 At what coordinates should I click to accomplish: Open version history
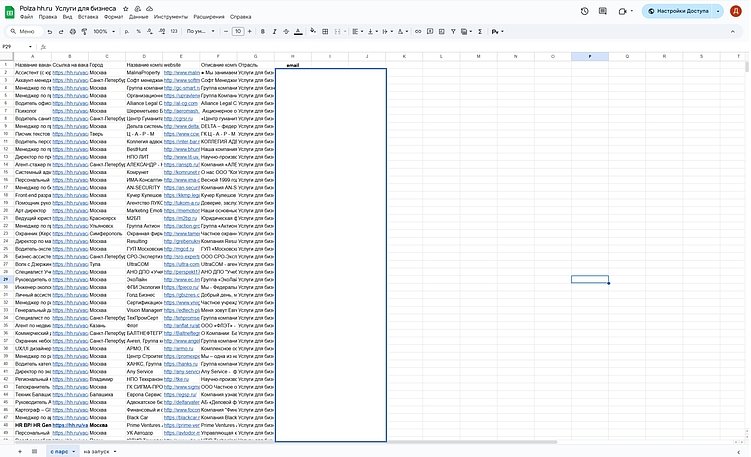click(x=584, y=11)
